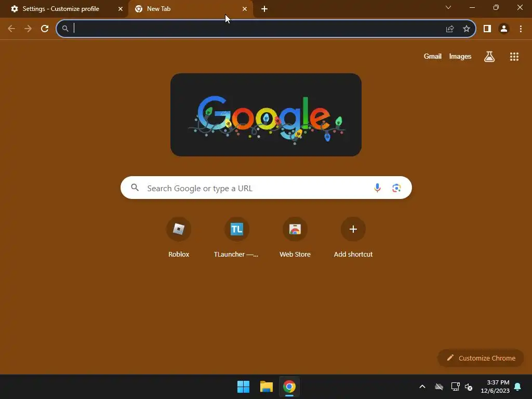Add a new shortcut

pyautogui.click(x=353, y=237)
